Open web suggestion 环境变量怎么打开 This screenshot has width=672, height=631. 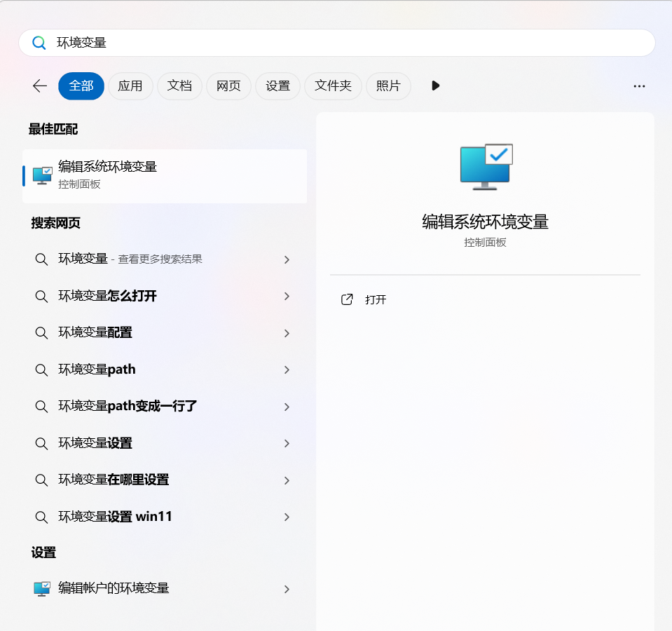[165, 296]
